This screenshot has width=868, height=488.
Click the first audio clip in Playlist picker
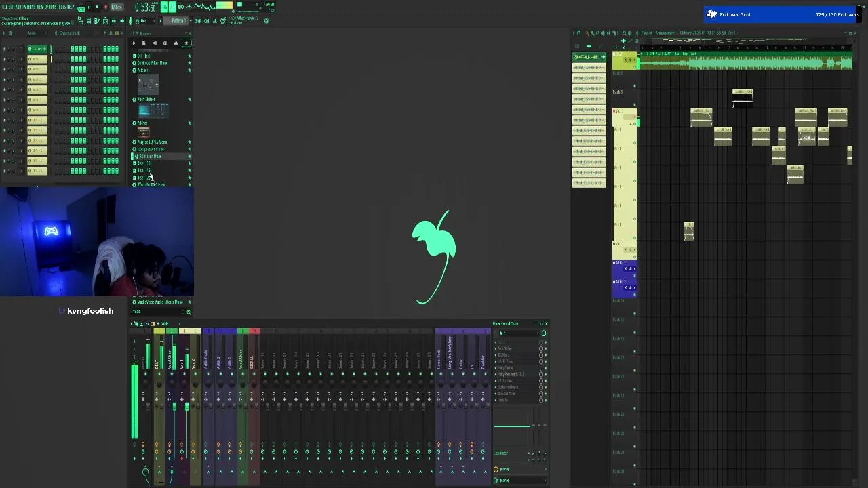click(x=589, y=57)
